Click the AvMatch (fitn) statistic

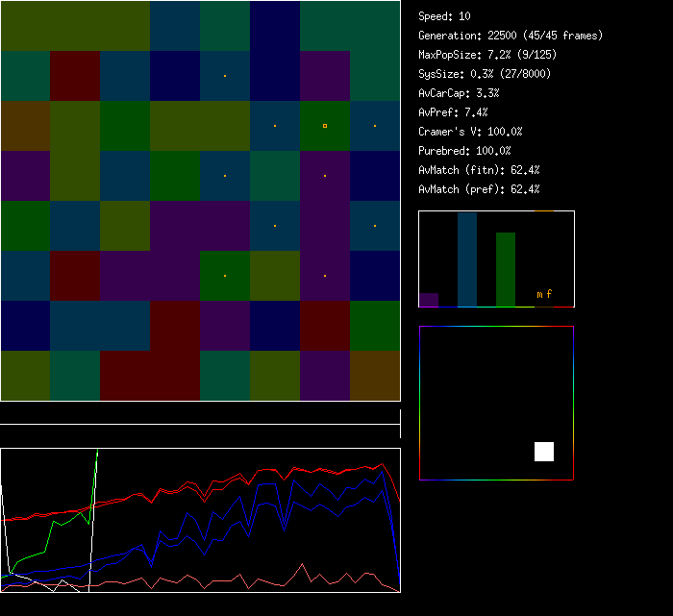480,170
